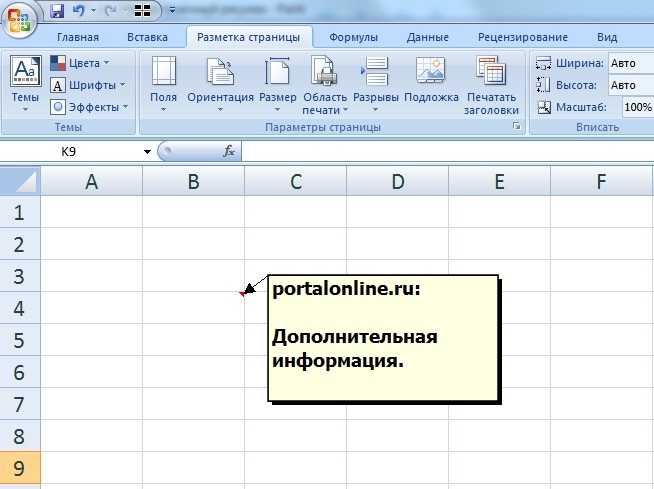
Task: Open the Цвета theme colors menu
Action: (79, 63)
